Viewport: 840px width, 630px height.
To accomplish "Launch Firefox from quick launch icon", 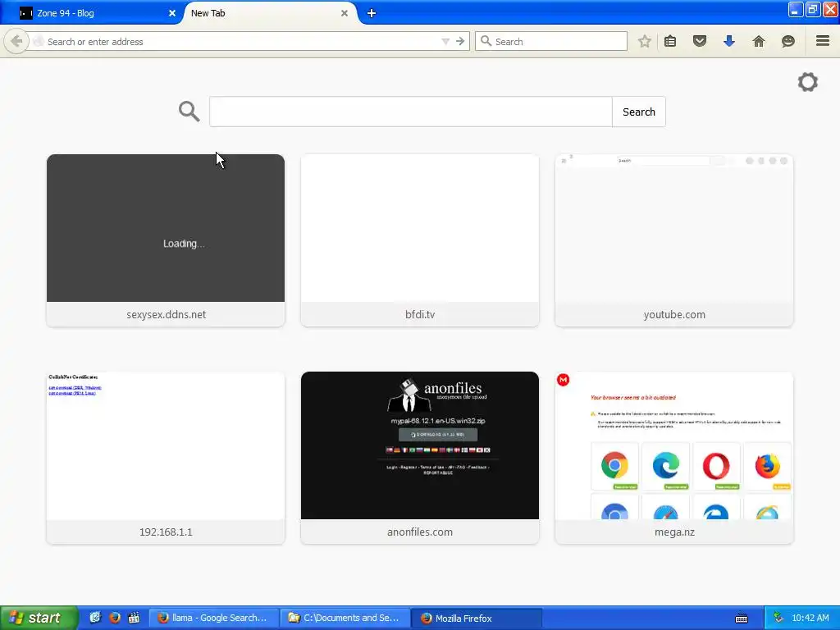I will (115, 618).
